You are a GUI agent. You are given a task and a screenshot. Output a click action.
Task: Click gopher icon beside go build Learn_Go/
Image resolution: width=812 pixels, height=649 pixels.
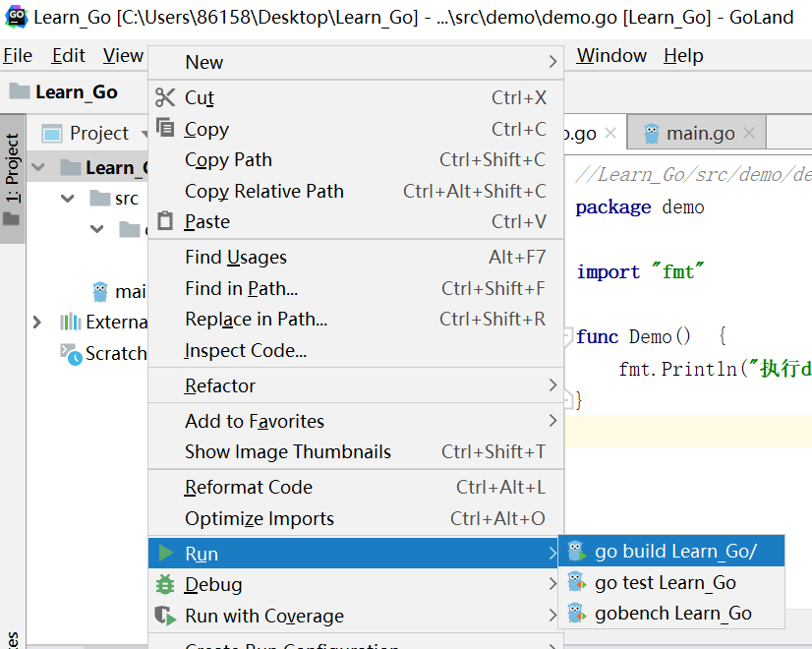576,551
